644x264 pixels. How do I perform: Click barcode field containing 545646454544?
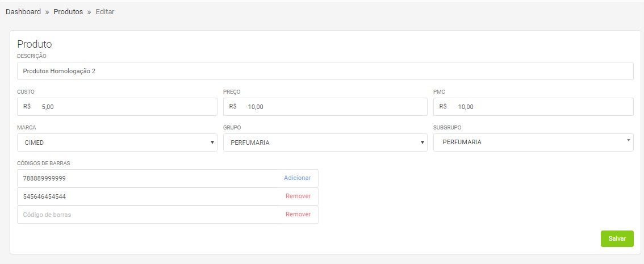[x=148, y=196]
